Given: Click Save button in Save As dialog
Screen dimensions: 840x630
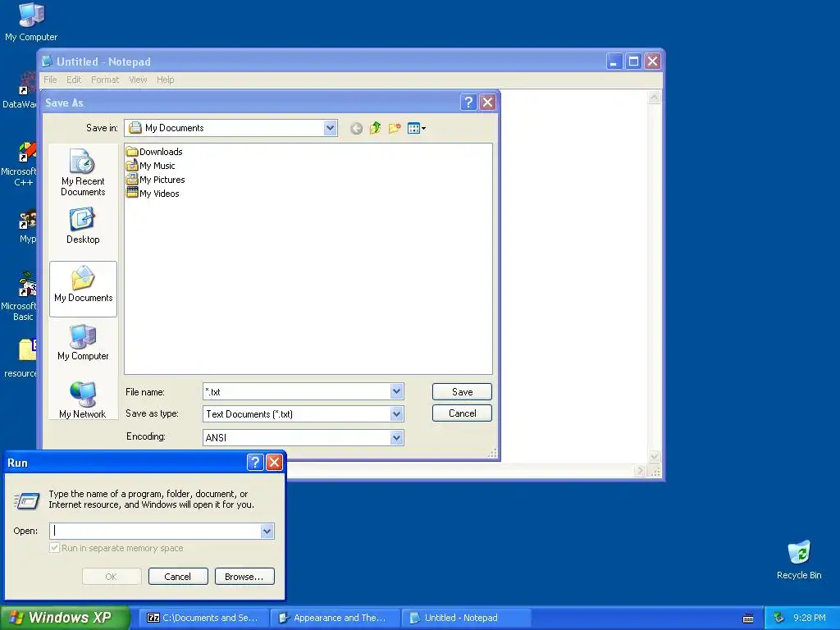Looking at the screenshot, I should pos(462,391).
